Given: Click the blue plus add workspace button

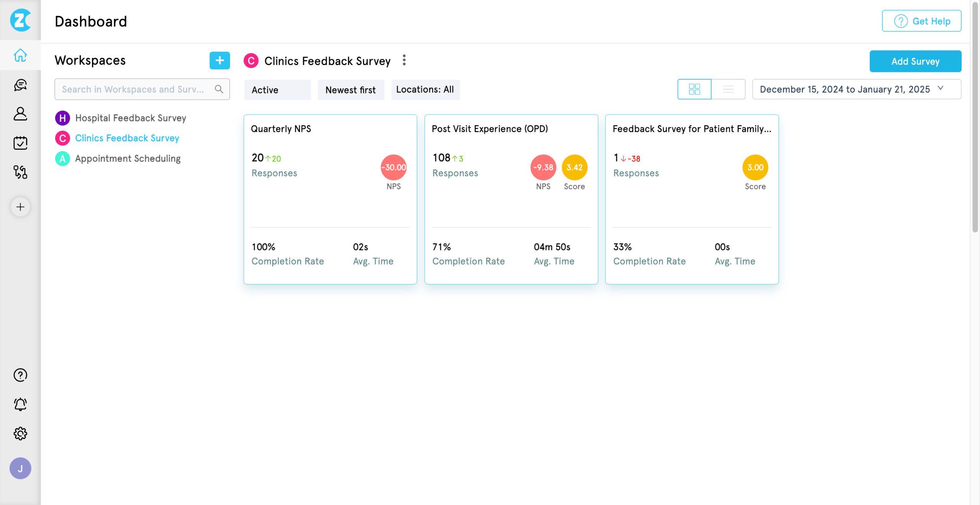Looking at the screenshot, I should point(220,60).
